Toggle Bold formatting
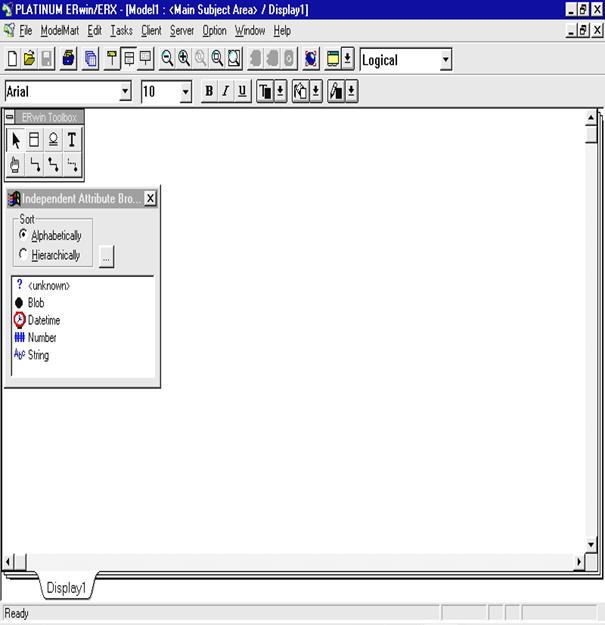The image size is (605, 625). 209,91
